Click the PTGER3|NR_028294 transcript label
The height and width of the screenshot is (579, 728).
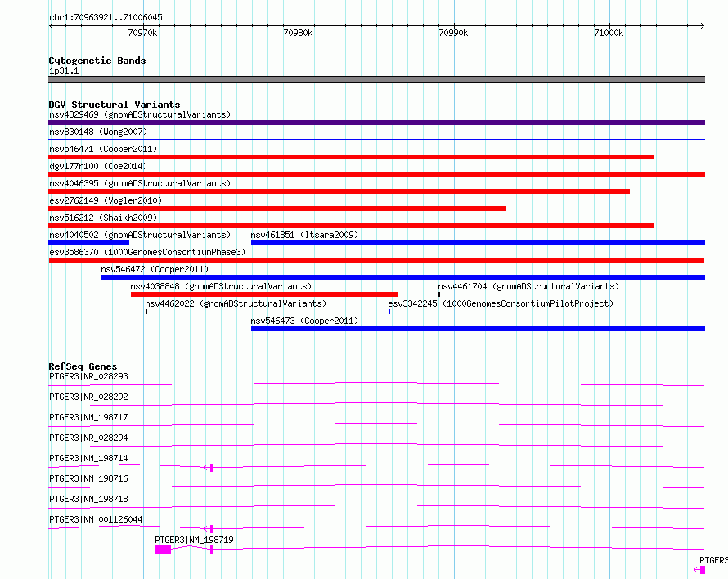pos(88,438)
